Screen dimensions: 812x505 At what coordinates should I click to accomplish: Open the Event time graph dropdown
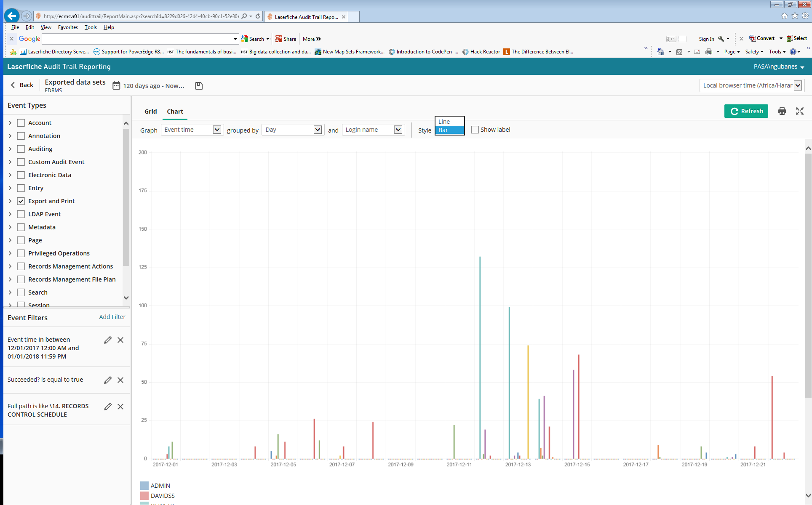(192, 130)
